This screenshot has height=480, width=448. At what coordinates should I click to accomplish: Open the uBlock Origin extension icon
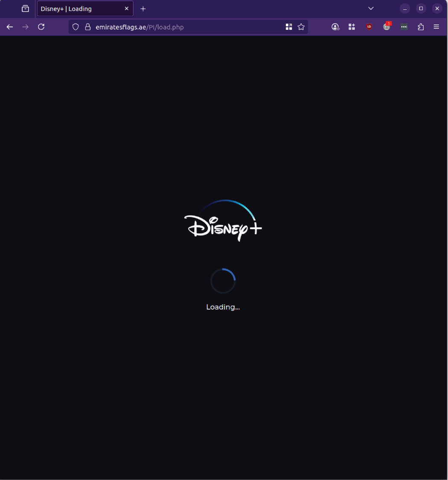(368, 26)
